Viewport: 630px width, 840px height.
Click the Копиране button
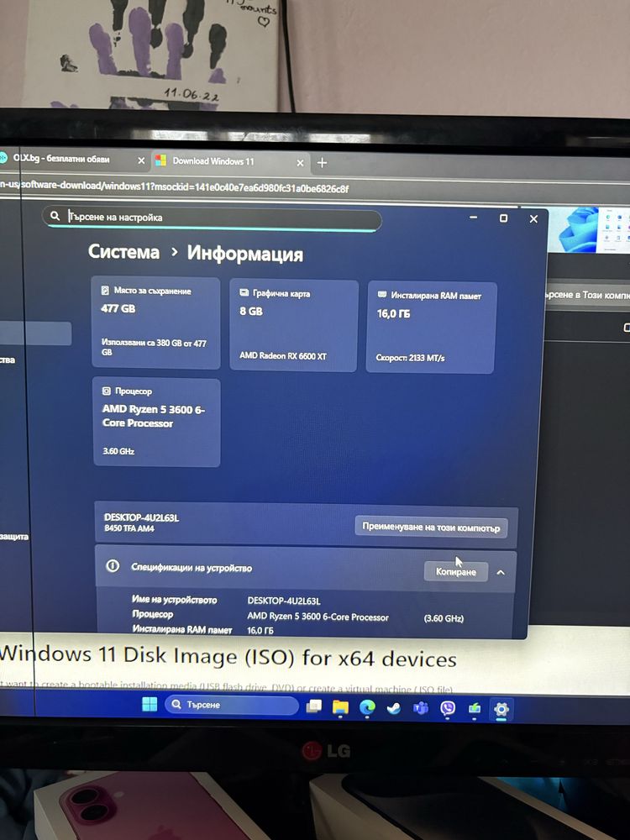(x=456, y=571)
